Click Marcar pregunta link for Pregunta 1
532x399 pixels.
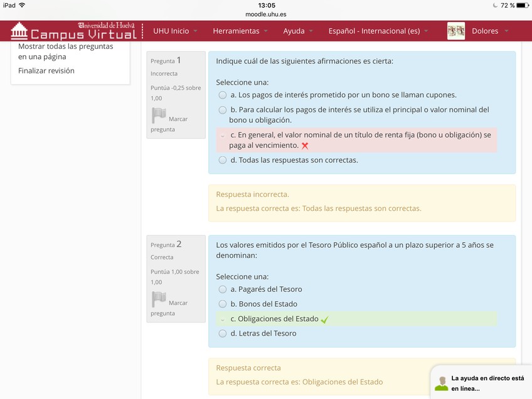coord(169,124)
